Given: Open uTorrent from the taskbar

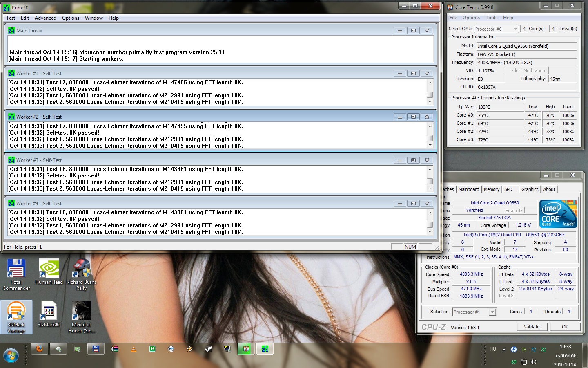Looking at the screenshot, I should pyautogui.click(x=152, y=349).
